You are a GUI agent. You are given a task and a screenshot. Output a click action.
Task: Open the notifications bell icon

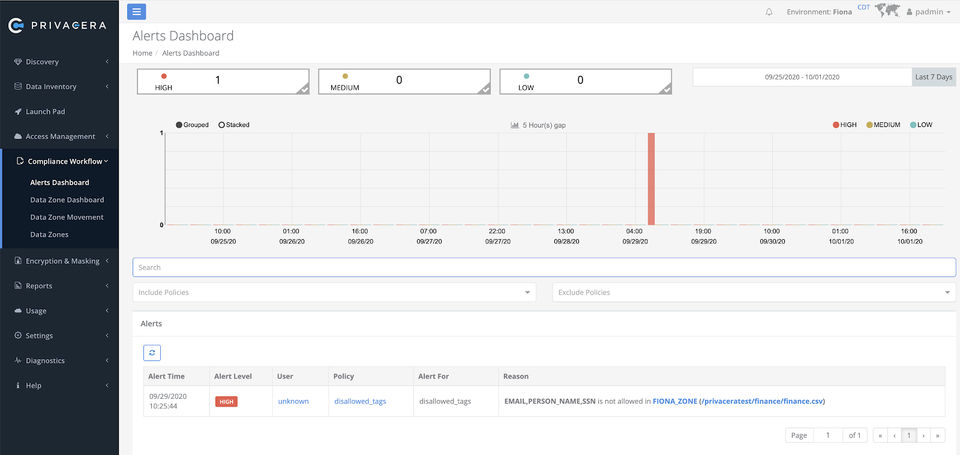pyautogui.click(x=769, y=12)
